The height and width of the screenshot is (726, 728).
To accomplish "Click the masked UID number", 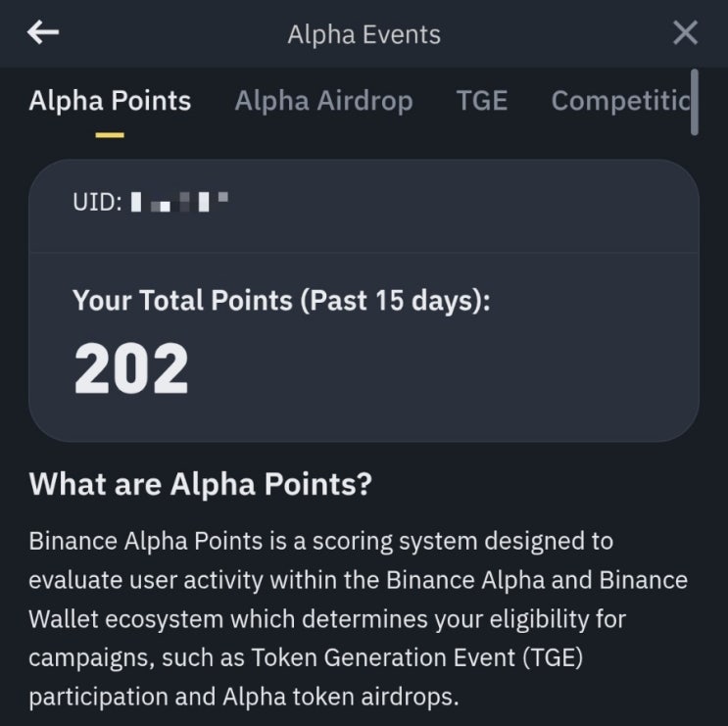I will (x=180, y=203).
